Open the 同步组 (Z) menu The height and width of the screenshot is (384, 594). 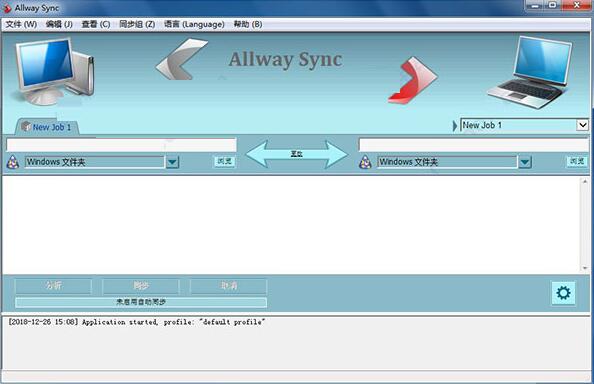137,24
